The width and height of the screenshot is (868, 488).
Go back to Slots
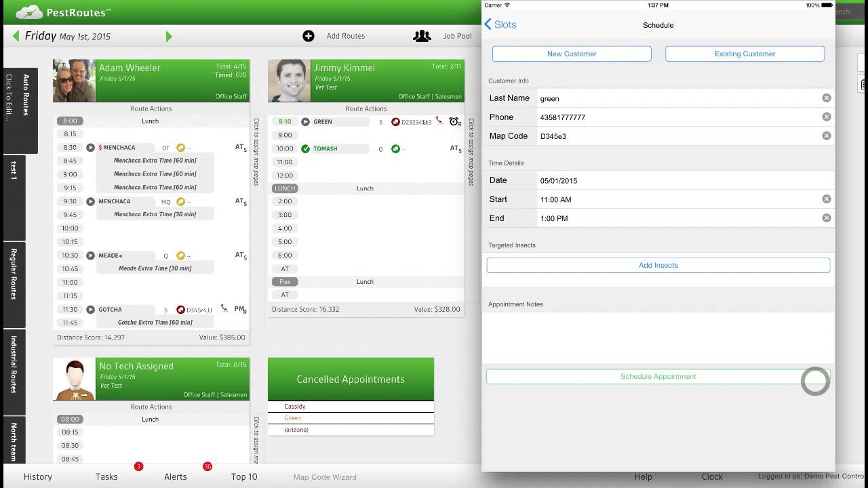pyautogui.click(x=500, y=24)
